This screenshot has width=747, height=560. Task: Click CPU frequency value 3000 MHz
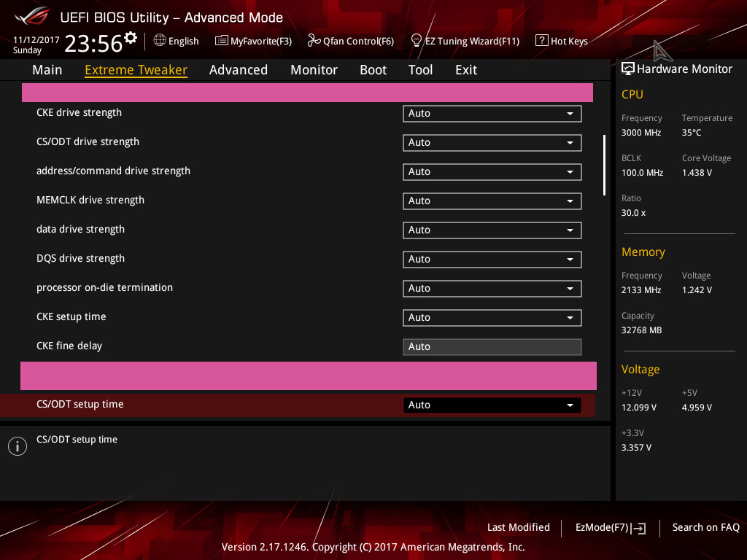tap(641, 133)
